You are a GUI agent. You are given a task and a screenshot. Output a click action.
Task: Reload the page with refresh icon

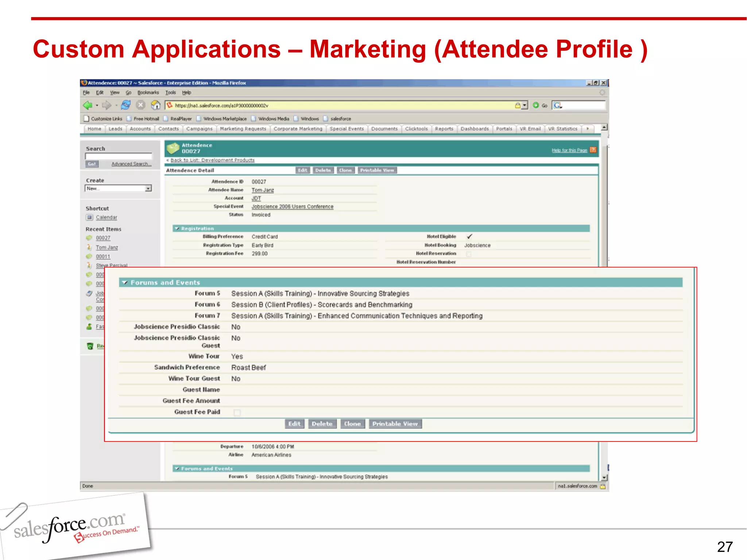126,105
